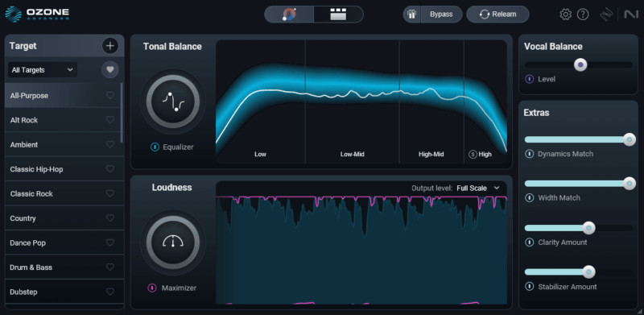Favorite the Classic Rock target

tap(110, 193)
